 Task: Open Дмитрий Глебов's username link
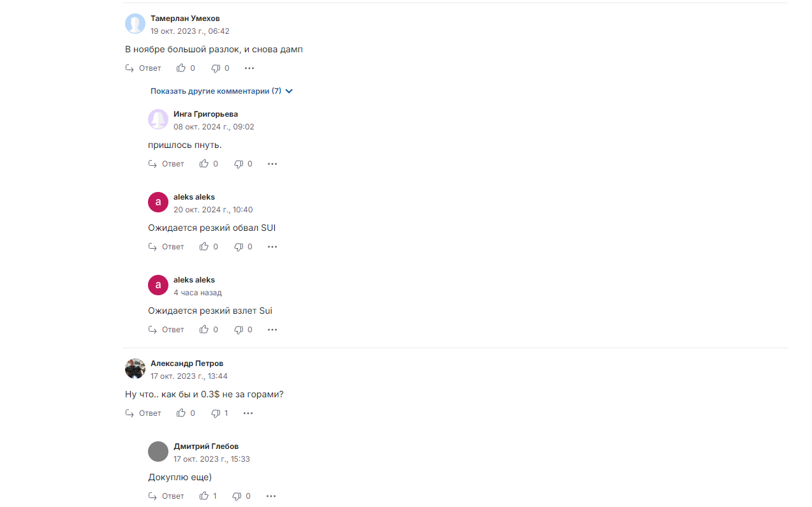(206, 446)
